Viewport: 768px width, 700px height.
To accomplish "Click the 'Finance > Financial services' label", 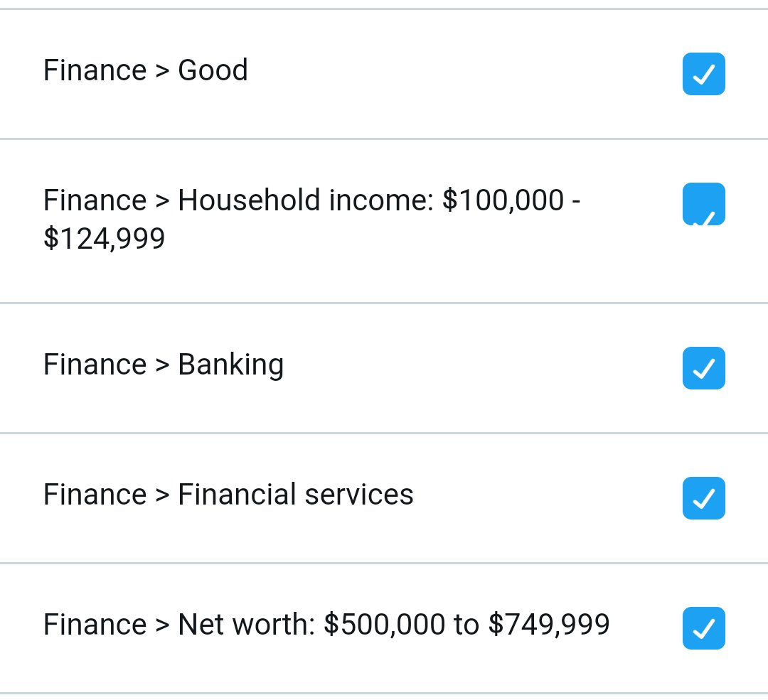I will 228,495.
